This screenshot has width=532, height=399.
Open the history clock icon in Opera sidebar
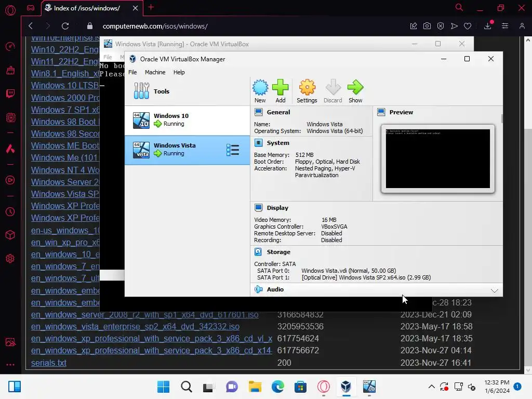tap(10, 212)
